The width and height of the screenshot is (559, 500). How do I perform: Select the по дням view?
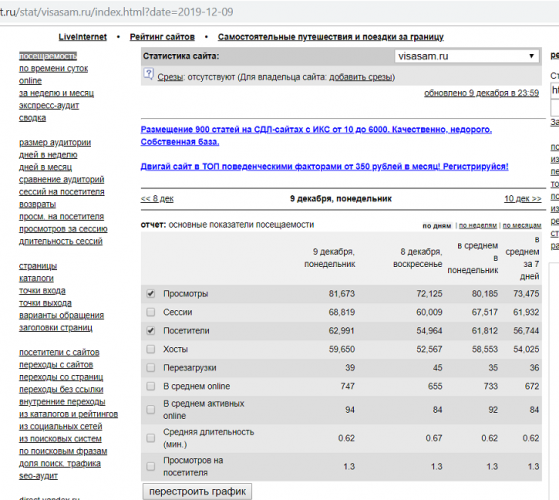[437, 226]
